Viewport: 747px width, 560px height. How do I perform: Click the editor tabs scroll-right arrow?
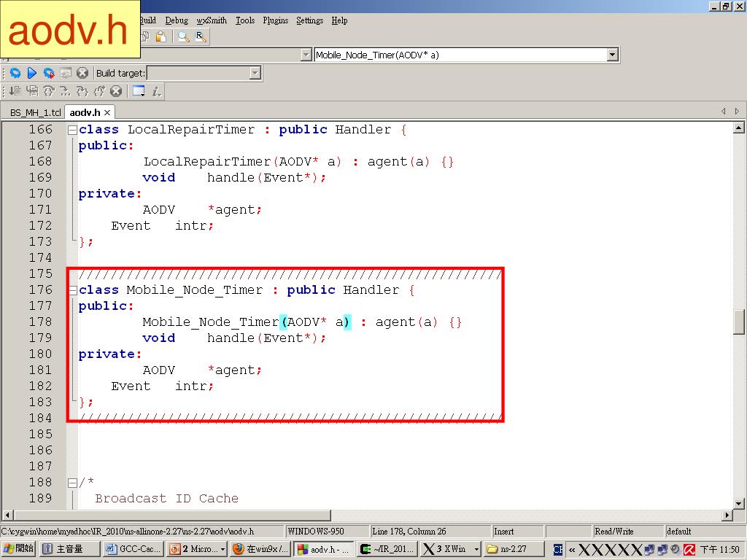(x=737, y=112)
